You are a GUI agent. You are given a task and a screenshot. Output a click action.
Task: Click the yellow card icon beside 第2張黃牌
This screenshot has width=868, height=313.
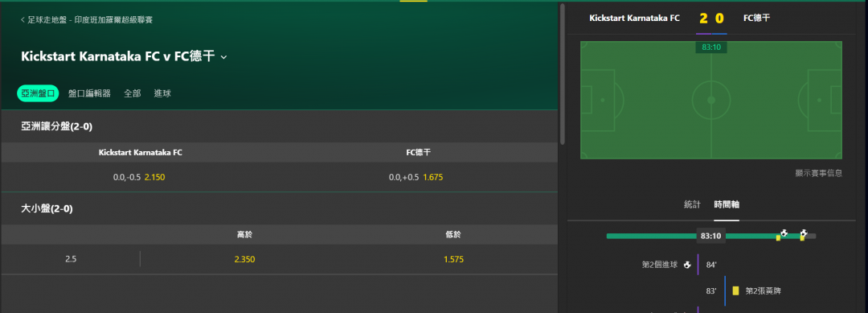coord(735,290)
